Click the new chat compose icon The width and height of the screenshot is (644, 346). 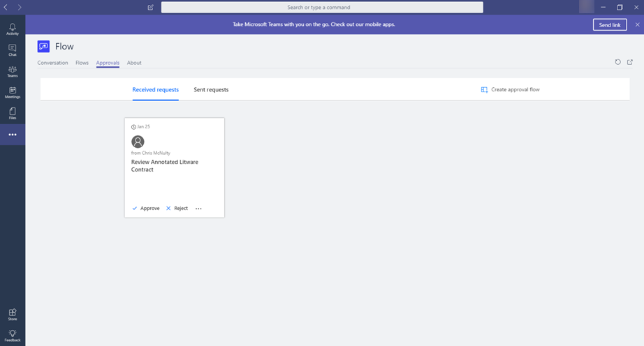tap(151, 8)
